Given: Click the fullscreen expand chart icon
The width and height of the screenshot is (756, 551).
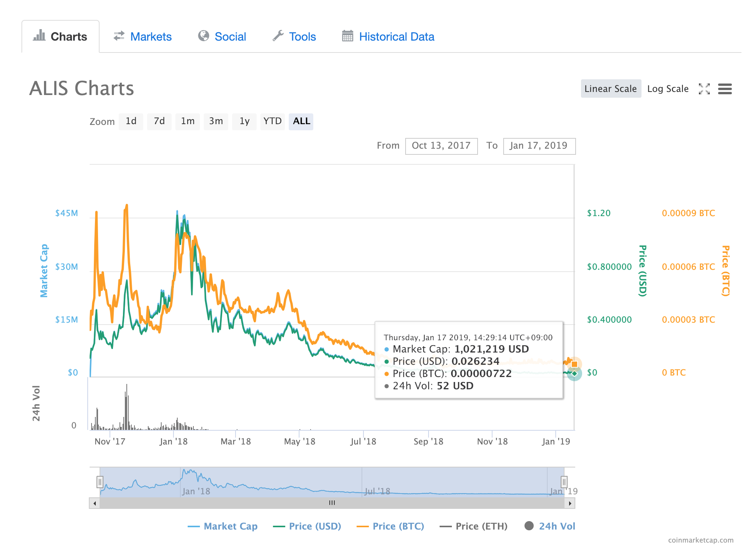Looking at the screenshot, I should [x=704, y=89].
